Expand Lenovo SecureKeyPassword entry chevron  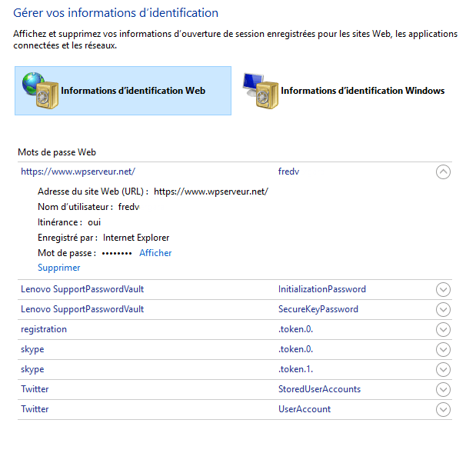point(443,310)
